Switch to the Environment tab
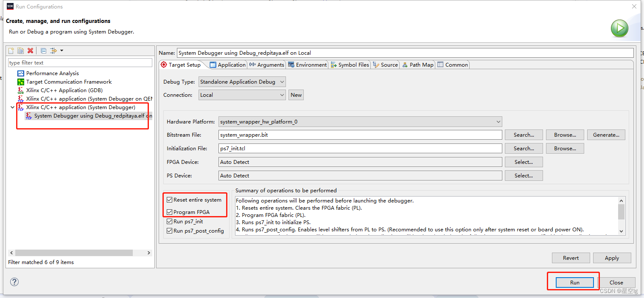Viewport: 644px width, 298px height. click(x=308, y=65)
